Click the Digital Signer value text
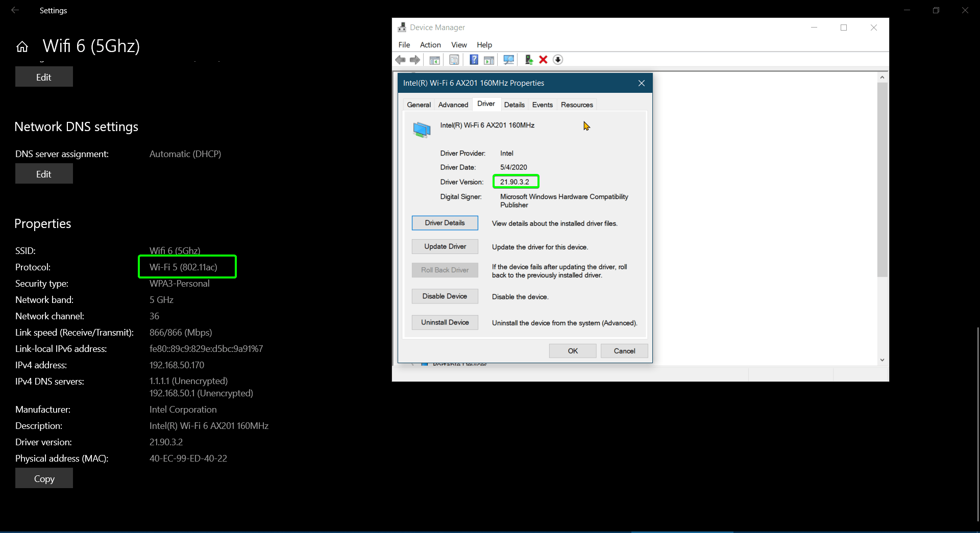The height and width of the screenshot is (533, 980). coord(564,201)
